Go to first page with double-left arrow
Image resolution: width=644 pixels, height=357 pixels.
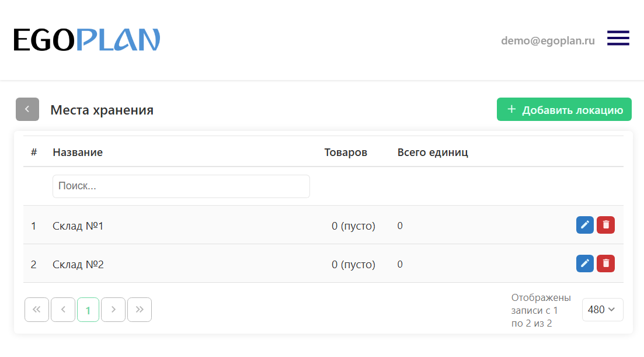point(37,309)
